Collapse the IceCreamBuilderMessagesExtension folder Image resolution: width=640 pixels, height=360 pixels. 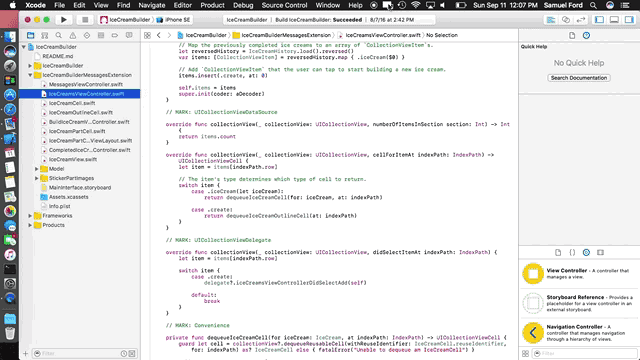(x=30, y=75)
